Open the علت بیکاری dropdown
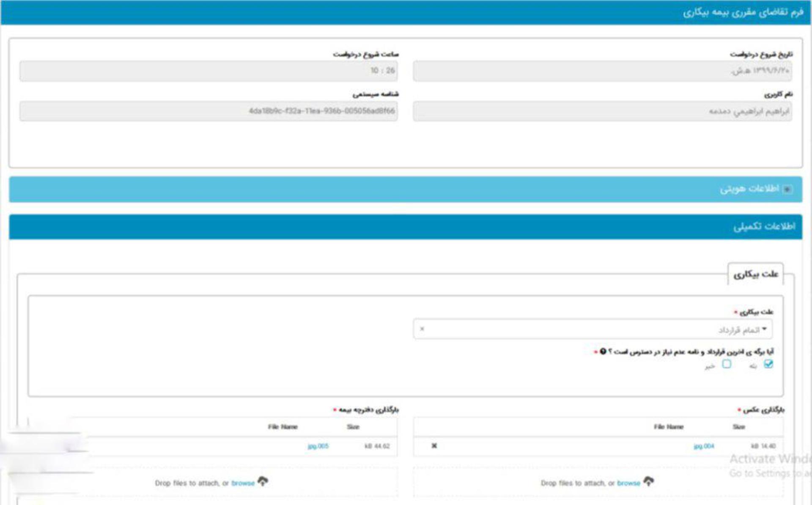Screen dimensions: 812x505 click(593, 329)
